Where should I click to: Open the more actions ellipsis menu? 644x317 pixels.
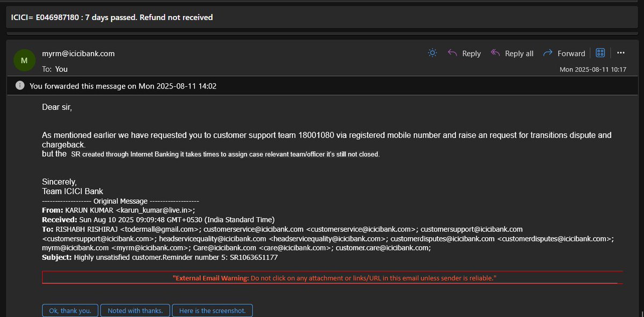[621, 53]
